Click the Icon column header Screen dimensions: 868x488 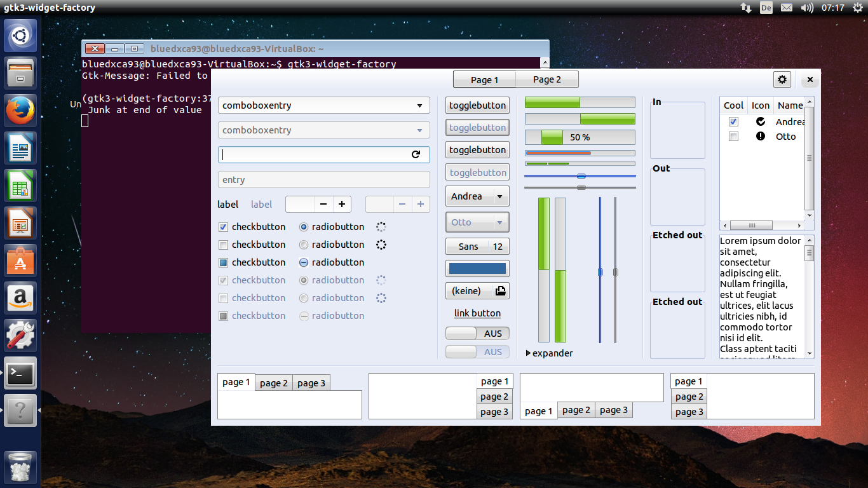[x=761, y=105]
